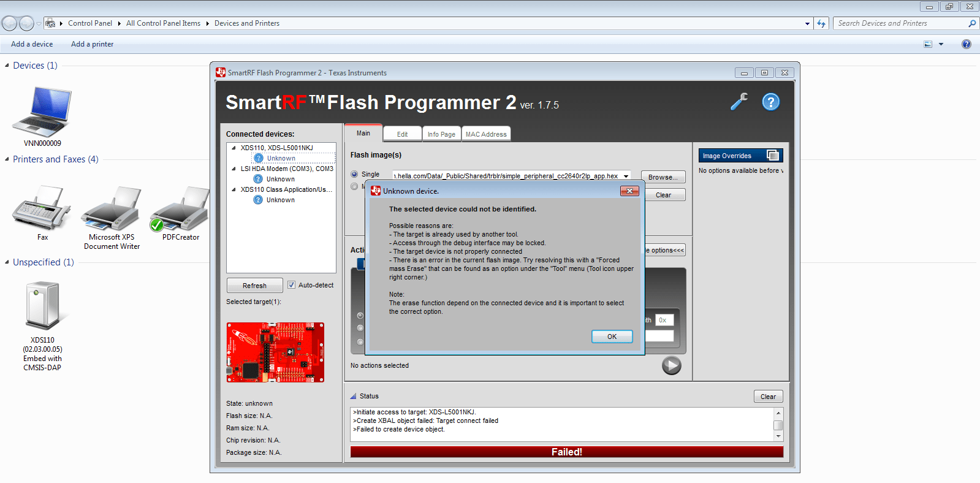This screenshot has width=980, height=483.
Task: Select the XDS110 unspecified device icon
Action: tap(42, 305)
